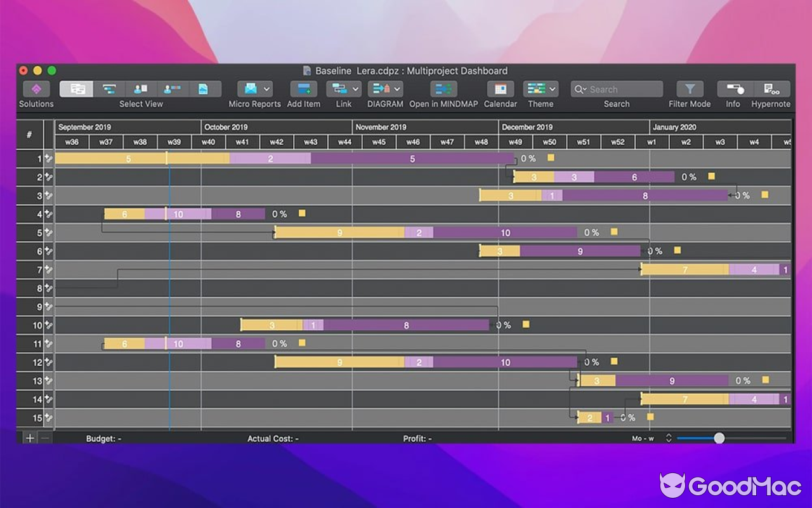Screen dimensions: 812x508
Task: Select the first multiproject dashboard view button
Action: point(77,89)
